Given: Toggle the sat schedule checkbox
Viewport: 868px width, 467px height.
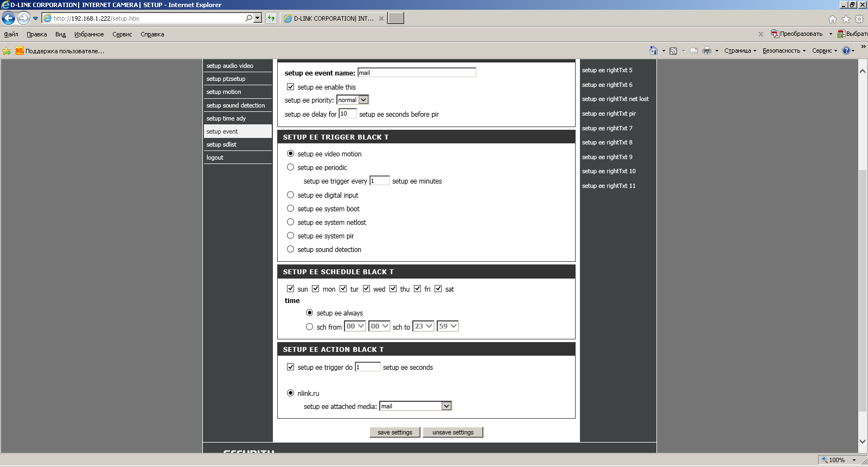Looking at the screenshot, I should (x=438, y=289).
